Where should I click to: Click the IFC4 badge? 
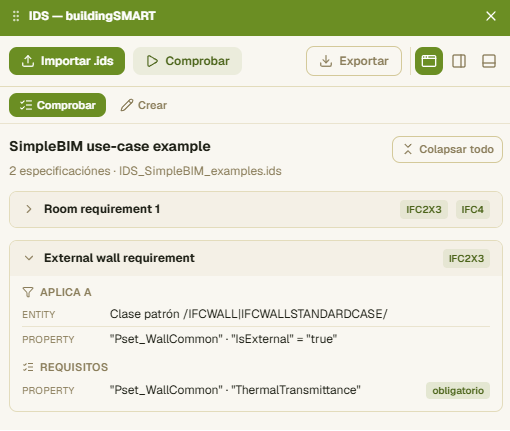(x=472, y=209)
